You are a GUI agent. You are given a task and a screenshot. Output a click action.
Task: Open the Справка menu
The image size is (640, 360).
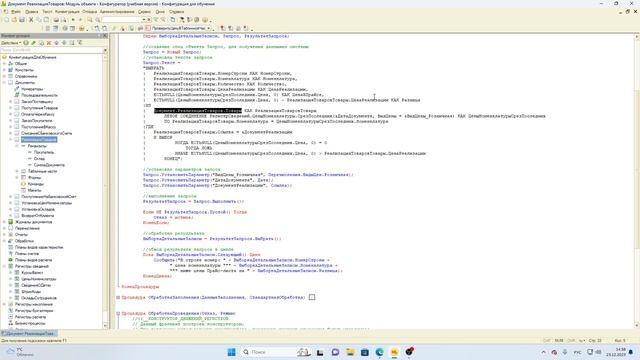(x=176, y=12)
